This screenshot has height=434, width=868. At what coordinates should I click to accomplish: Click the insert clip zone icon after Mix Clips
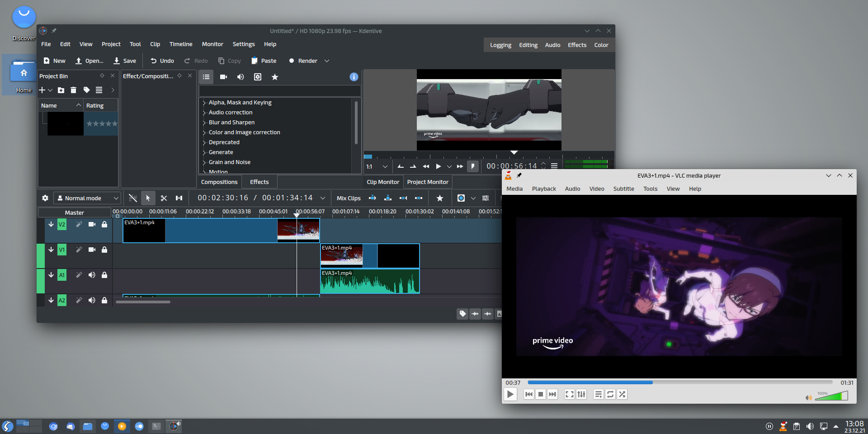pyautogui.click(x=373, y=198)
